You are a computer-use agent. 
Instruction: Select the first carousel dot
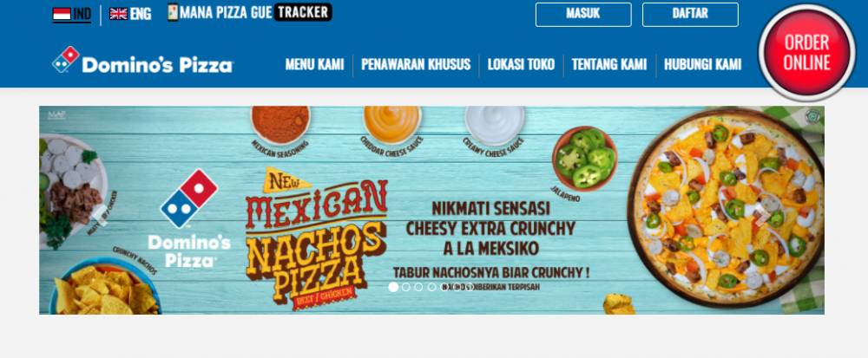[393, 287]
